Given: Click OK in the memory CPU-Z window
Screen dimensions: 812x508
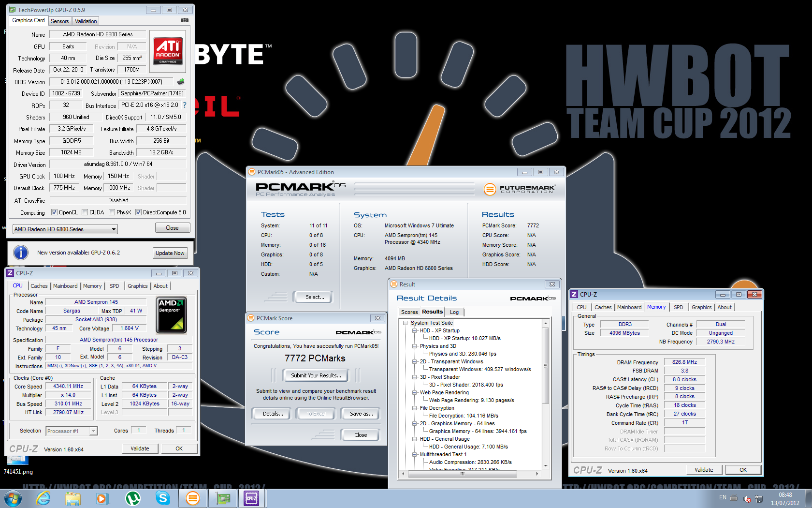Looking at the screenshot, I should 743,470.
